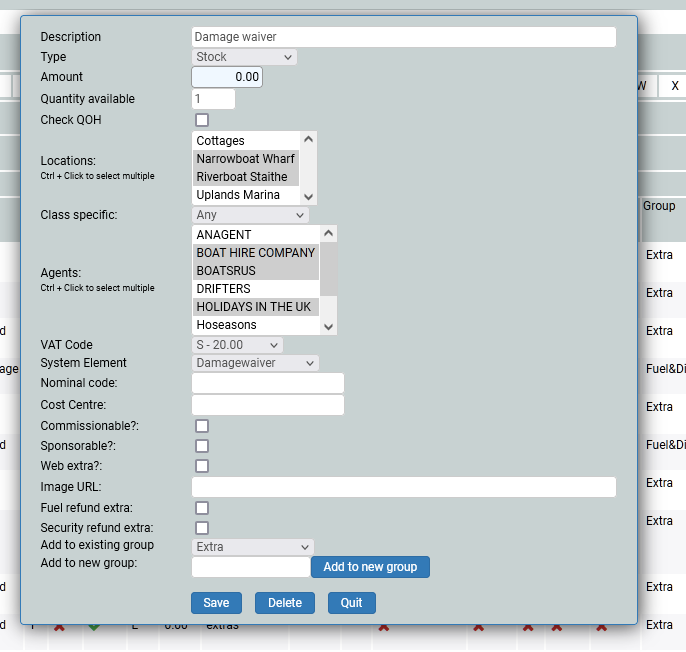Expand the Class specific dropdown
The width and height of the screenshot is (686, 652).
250,215
